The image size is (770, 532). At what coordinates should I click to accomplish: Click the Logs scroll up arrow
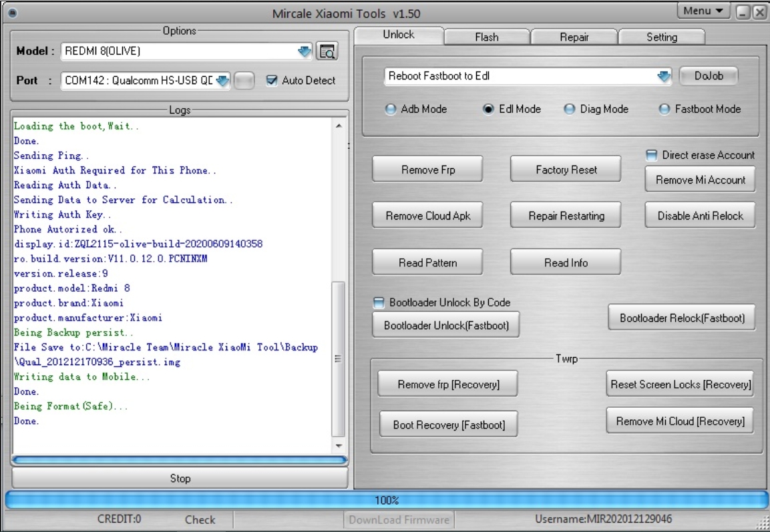(x=339, y=126)
